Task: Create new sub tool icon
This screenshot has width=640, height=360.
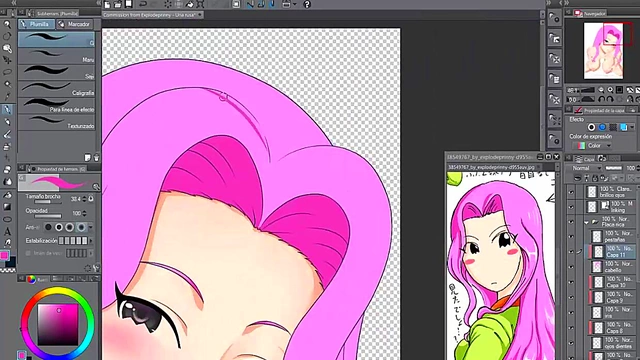Action: [87, 158]
